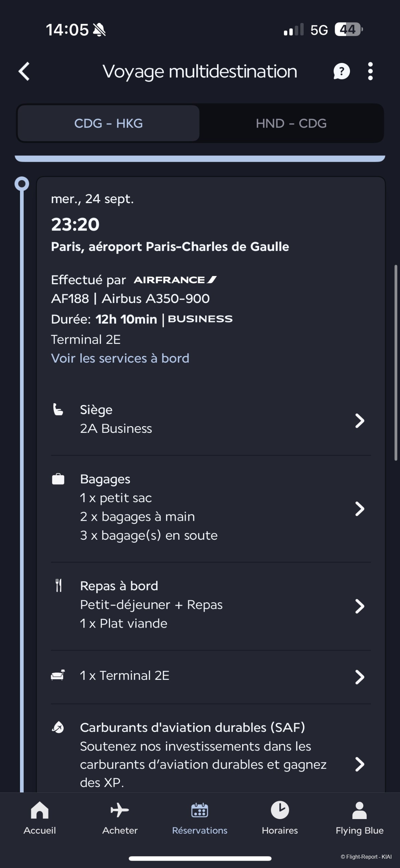The image size is (400, 868).
Task: Expand the Terminal 2E lounge chevron
Action: [360, 677]
